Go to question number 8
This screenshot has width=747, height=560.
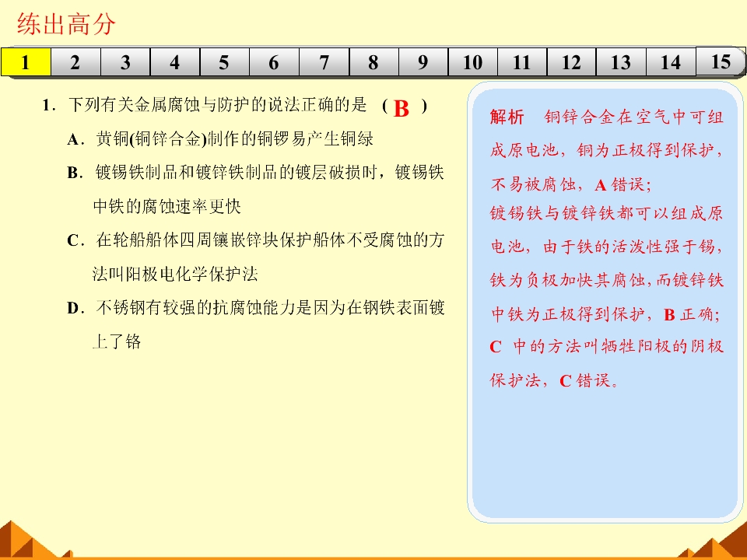coord(373,62)
